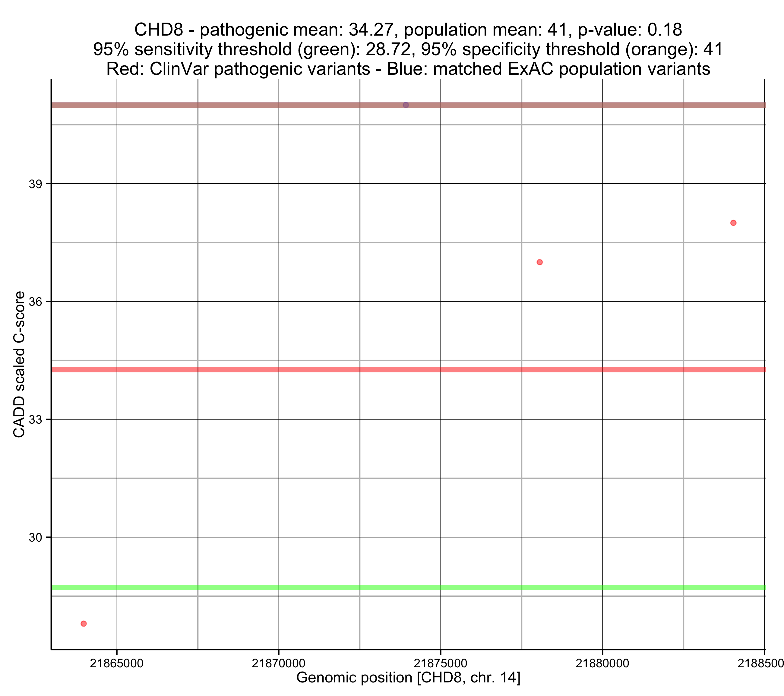Click the red pathogenic point near score 37
784x696 pixels.
[540, 262]
